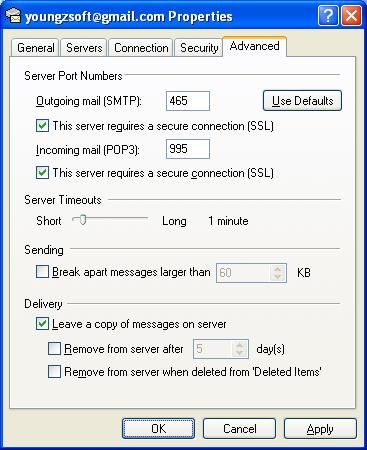
Task: Click the mail account icon in title bar
Action: (13, 16)
